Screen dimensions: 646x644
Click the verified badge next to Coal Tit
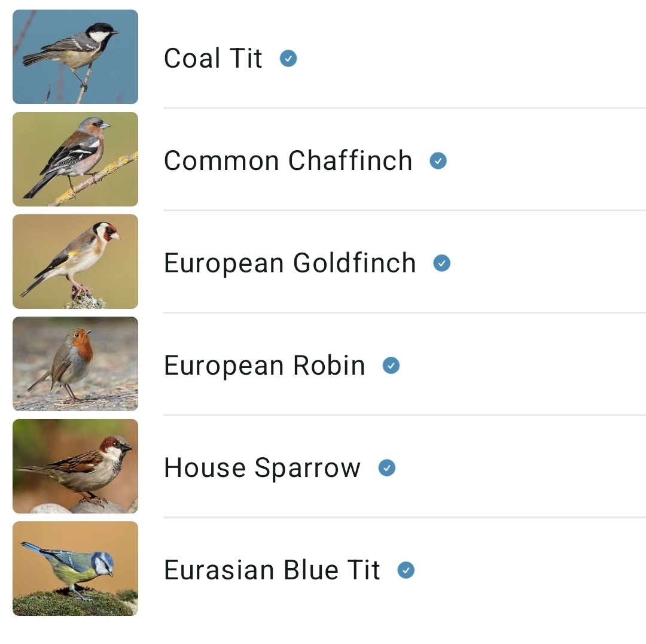(x=288, y=59)
